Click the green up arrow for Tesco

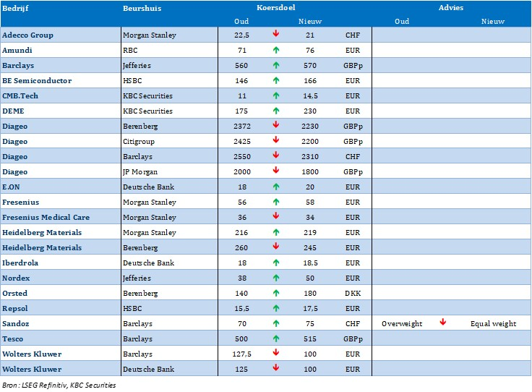coord(276,338)
